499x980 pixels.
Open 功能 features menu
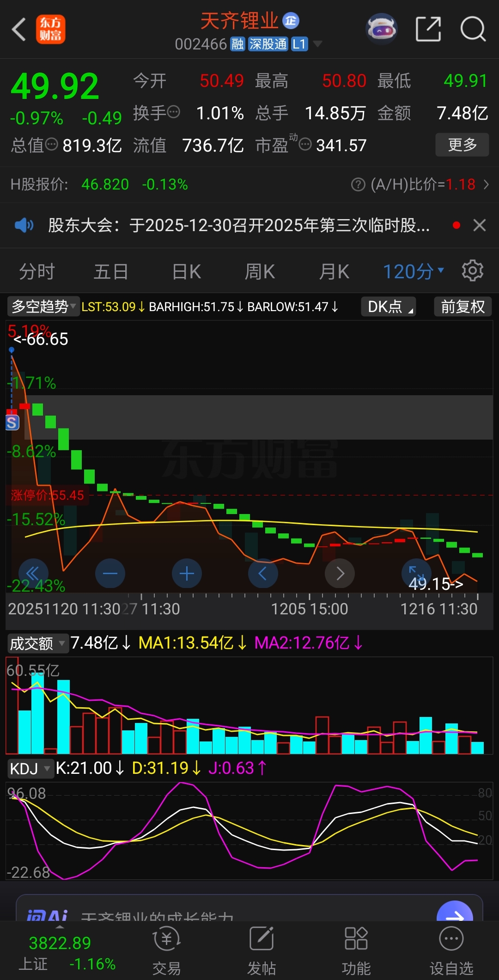(356, 951)
